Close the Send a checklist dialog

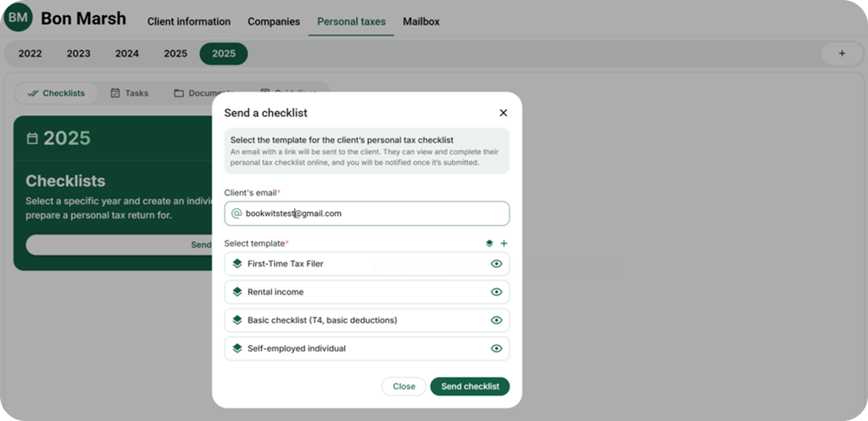503,113
